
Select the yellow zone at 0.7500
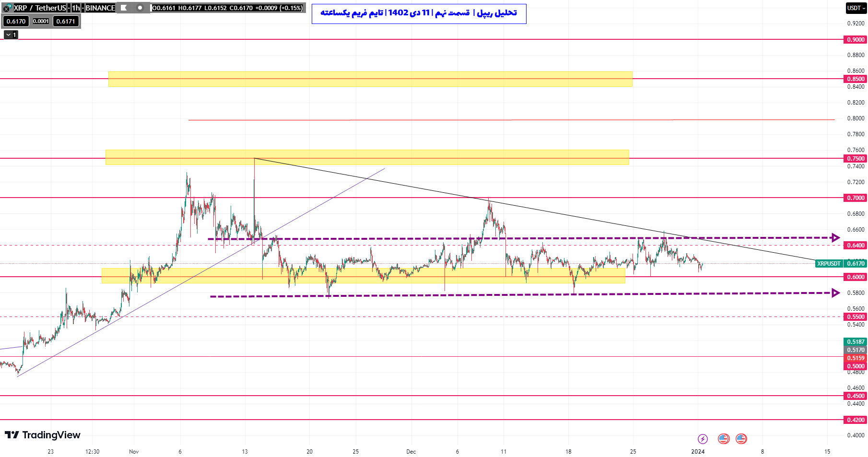point(367,157)
